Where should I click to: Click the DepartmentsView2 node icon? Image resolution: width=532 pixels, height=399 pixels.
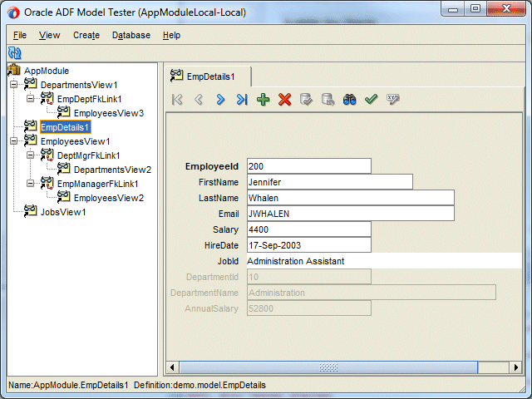coord(64,169)
